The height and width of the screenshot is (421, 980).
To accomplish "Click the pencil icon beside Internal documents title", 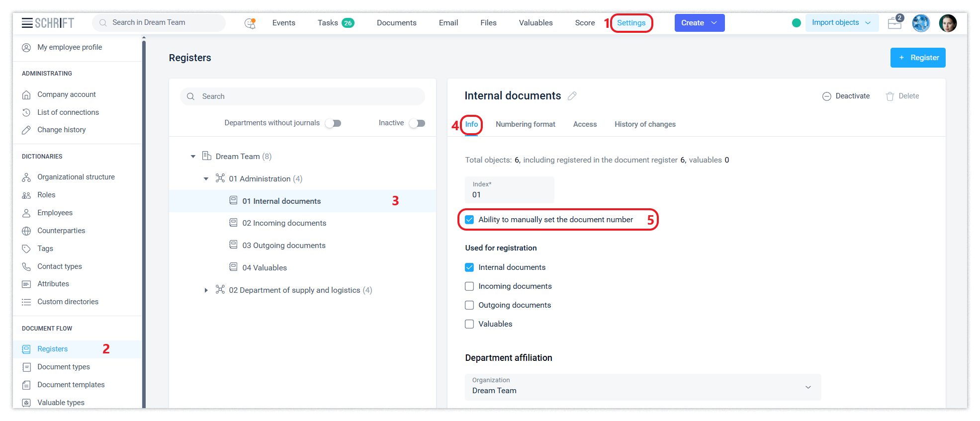I will (572, 96).
